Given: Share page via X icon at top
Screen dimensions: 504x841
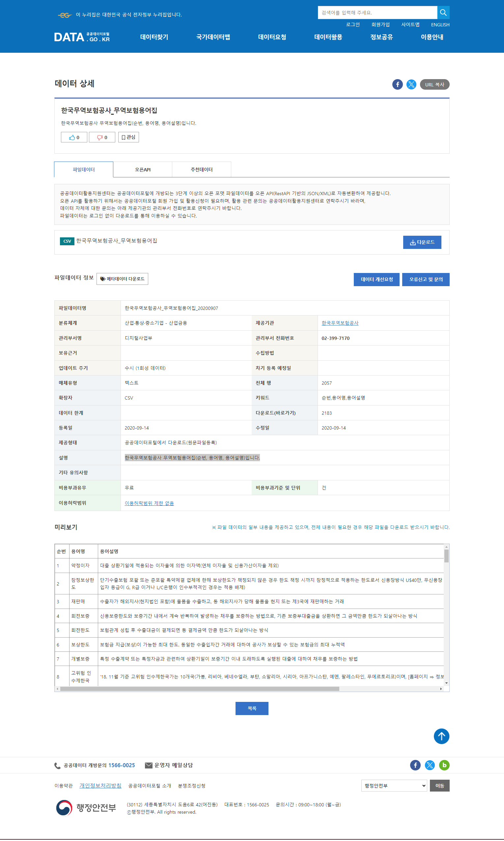Looking at the screenshot, I should pyautogui.click(x=411, y=84).
